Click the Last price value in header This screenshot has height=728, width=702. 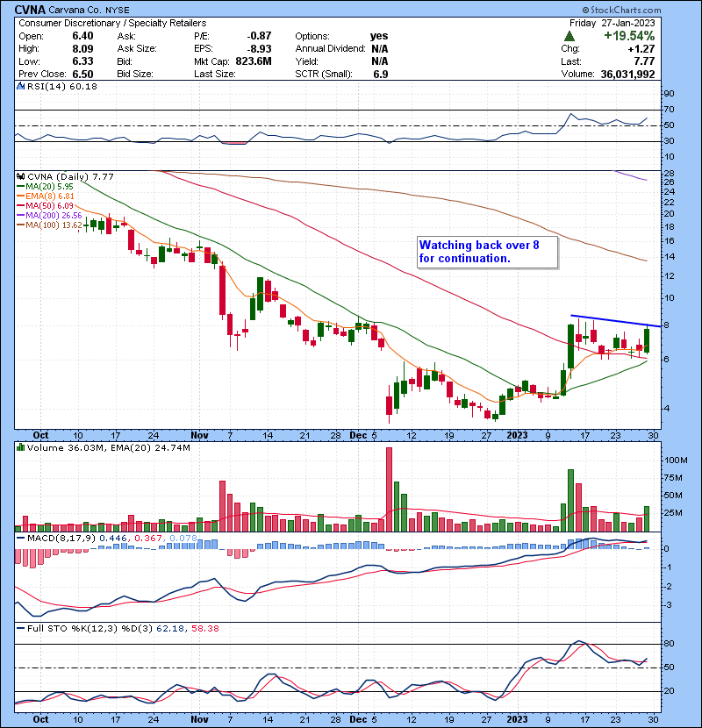[644, 61]
